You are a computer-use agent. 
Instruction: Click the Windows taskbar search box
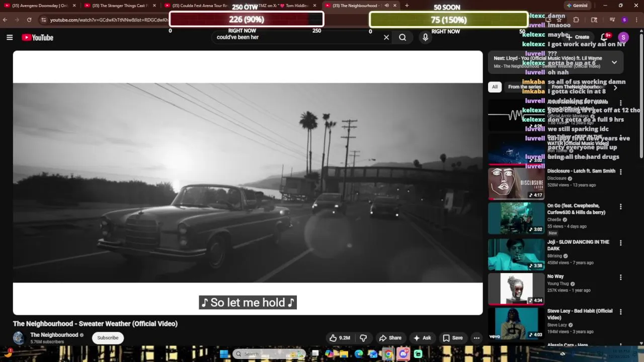269,354
